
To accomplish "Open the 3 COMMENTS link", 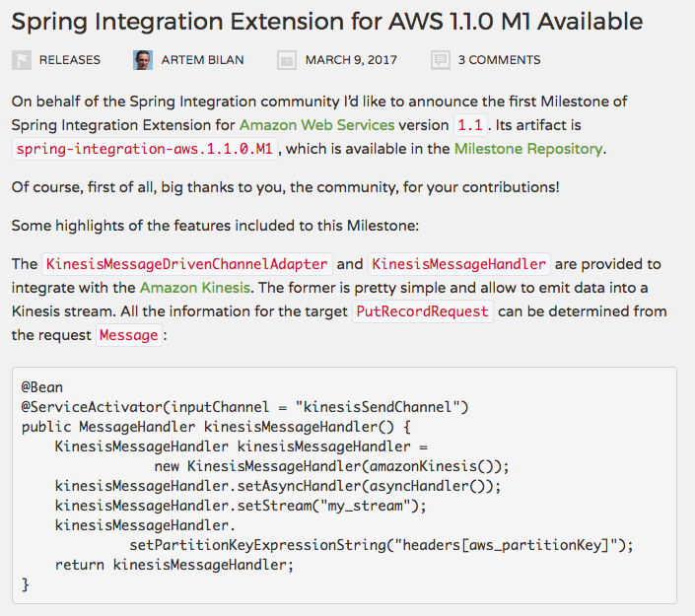I will 499,60.
